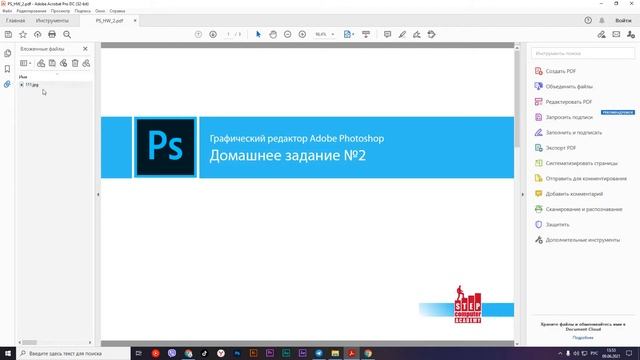The height and width of the screenshot is (360, 640).
Task: Open notifications bell icon
Action: tap(602, 20)
